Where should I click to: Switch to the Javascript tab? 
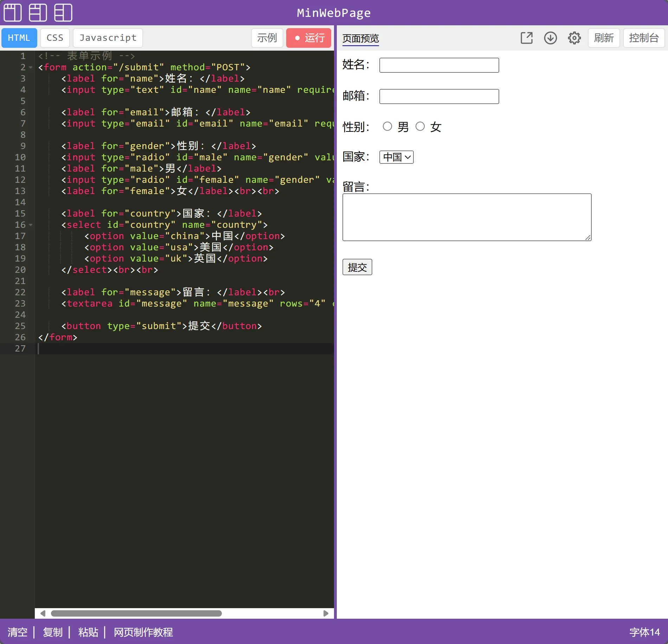[108, 38]
